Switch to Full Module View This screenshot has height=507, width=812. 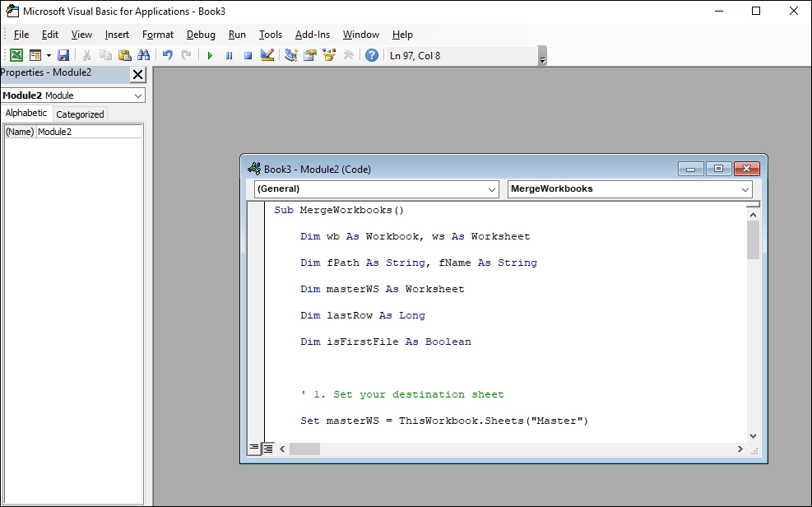tap(267, 448)
